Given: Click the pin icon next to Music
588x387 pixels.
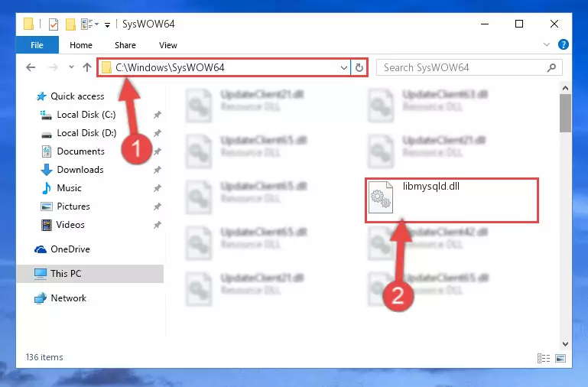Looking at the screenshot, I should point(157,188).
